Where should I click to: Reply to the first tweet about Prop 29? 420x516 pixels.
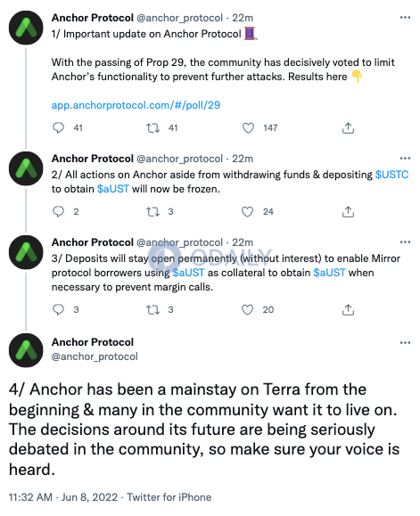58,127
